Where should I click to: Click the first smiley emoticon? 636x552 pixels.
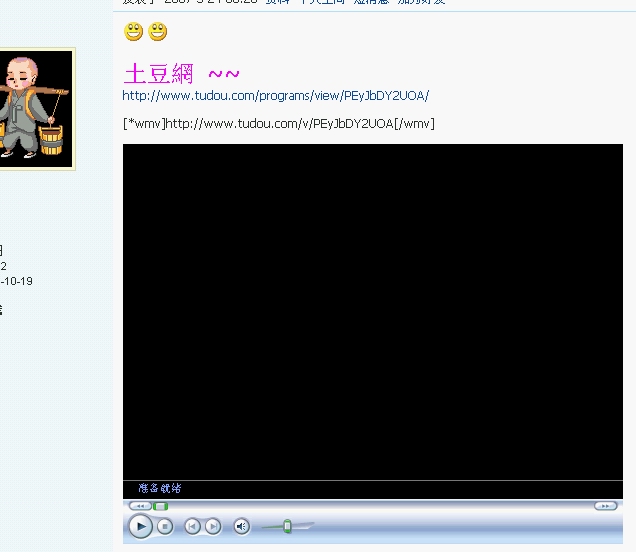(133, 32)
